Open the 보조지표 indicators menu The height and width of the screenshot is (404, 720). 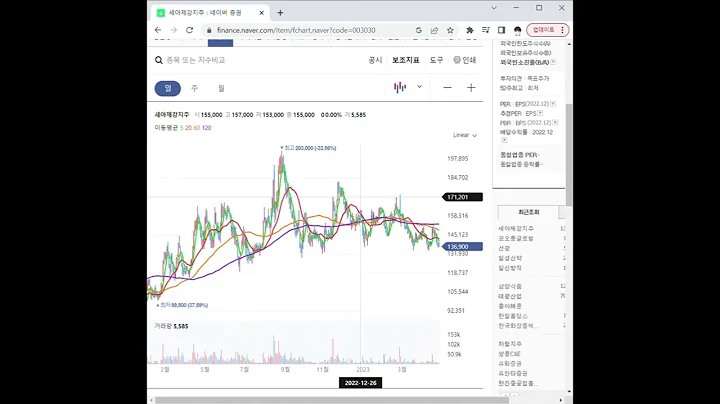(405, 60)
